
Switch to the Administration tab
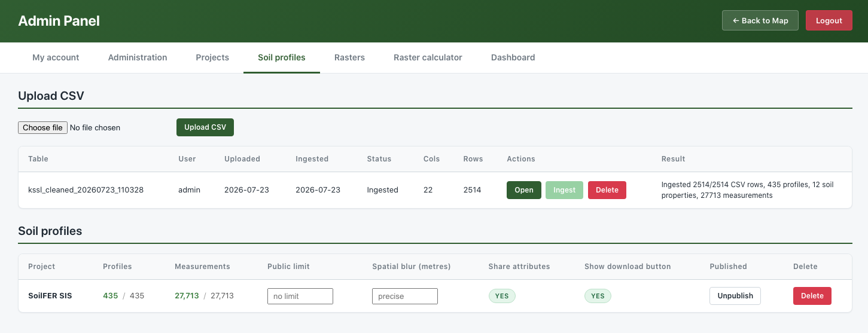138,57
